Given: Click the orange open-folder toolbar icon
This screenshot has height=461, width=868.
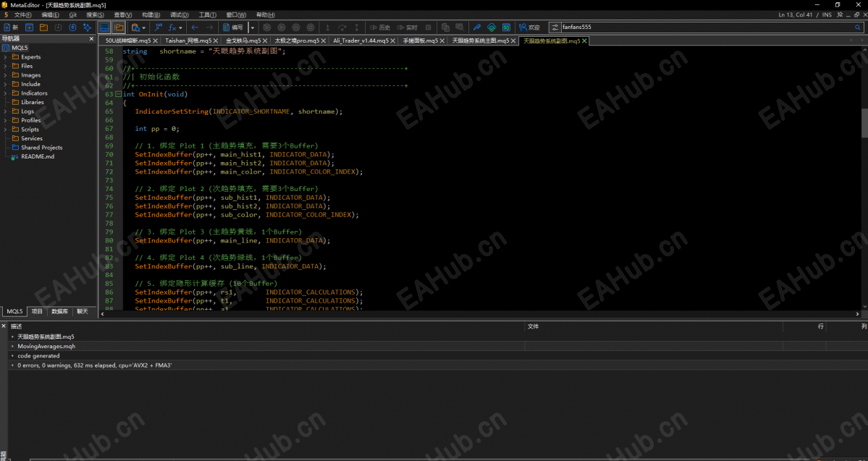Looking at the screenshot, I should [x=43, y=27].
